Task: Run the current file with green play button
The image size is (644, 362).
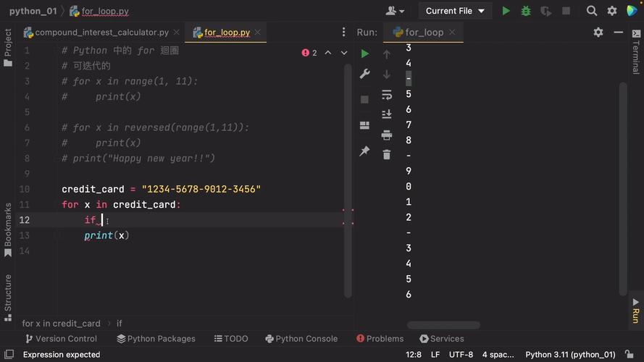Action: (x=506, y=11)
